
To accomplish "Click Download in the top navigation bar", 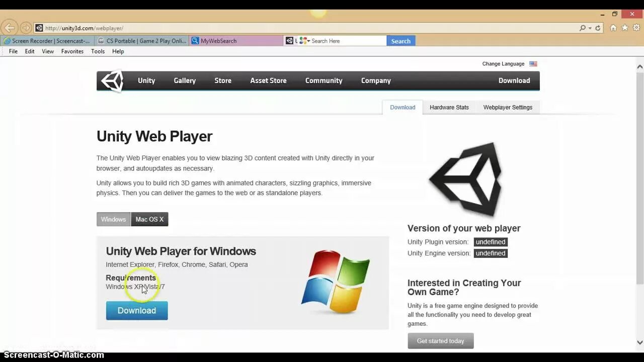I will [514, 80].
